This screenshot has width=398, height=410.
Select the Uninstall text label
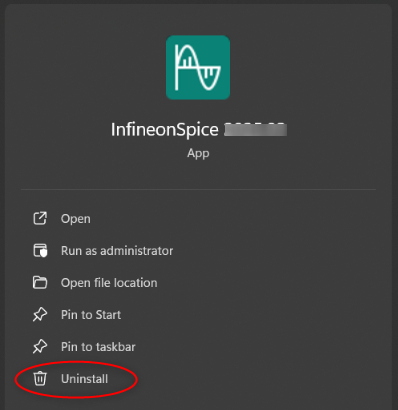click(84, 379)
